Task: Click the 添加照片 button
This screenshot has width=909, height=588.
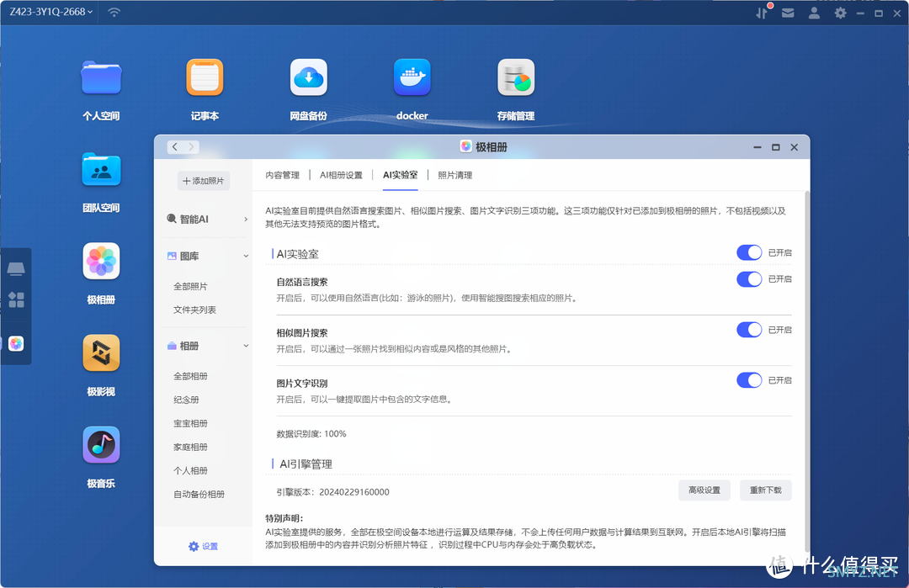Action: 204,181
